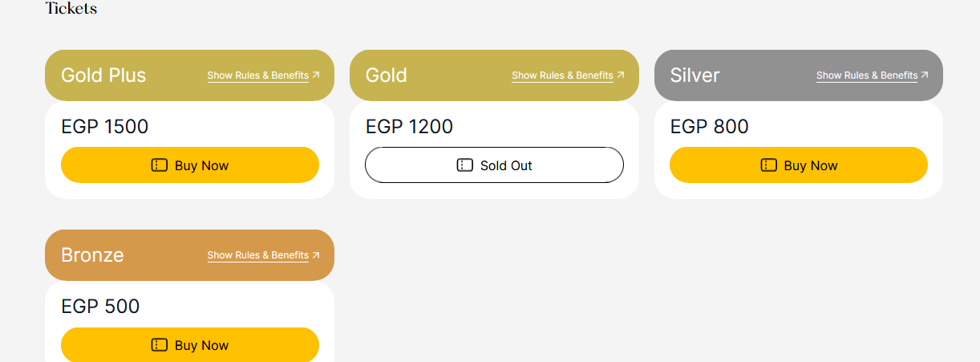Click the arrow icon in Gold header
Image resolution: width=980 pixels, height=362 pixels.
621,75
